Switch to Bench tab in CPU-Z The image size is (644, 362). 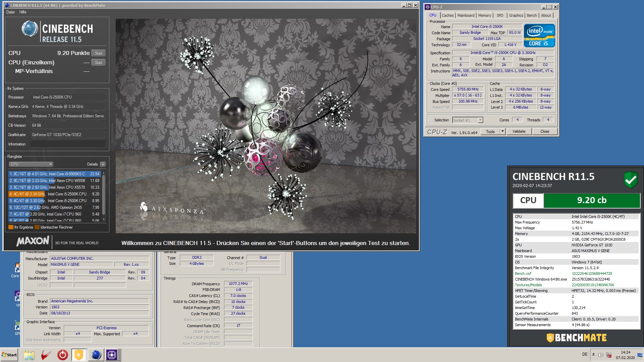click(x=532, y=15)
